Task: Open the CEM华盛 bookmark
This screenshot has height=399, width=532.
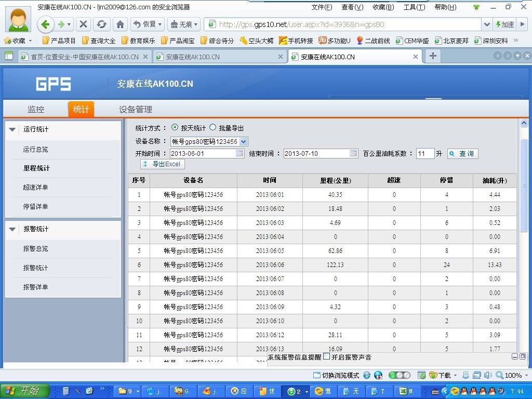Action: click(412, 41)
